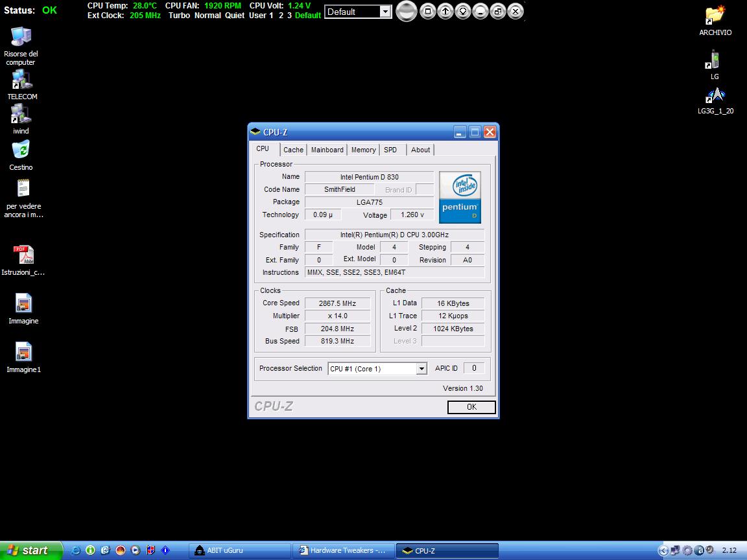
Task: Click the Level 2 cache value 1024 KBytes
Action: (x=453, y=329)
